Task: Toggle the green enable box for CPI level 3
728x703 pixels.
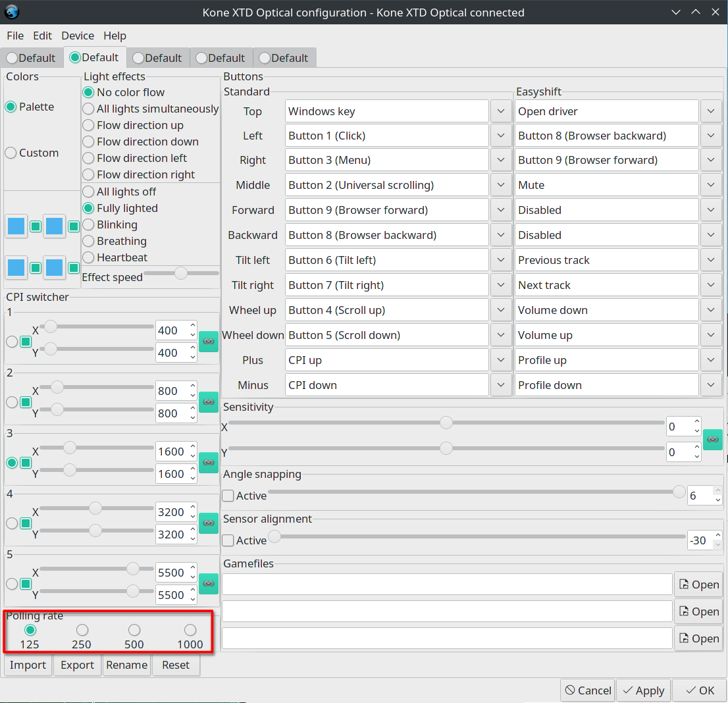Action: (26, 463)
